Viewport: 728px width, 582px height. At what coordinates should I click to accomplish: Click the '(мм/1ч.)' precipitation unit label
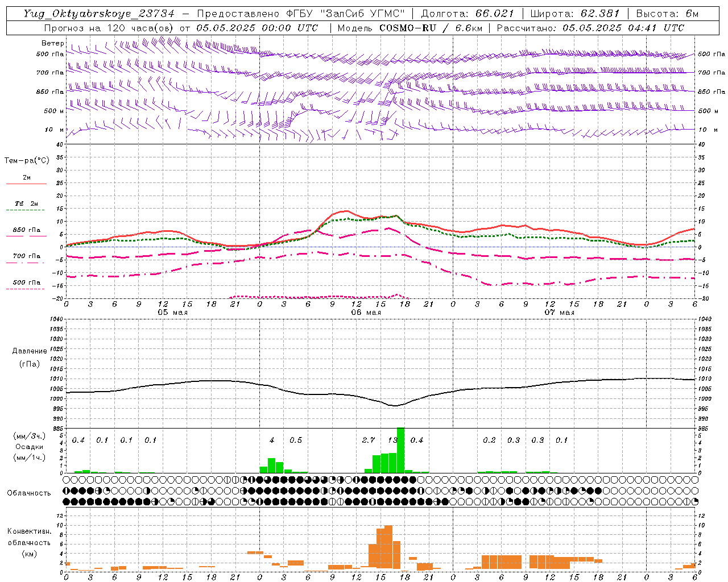(29, 458)
